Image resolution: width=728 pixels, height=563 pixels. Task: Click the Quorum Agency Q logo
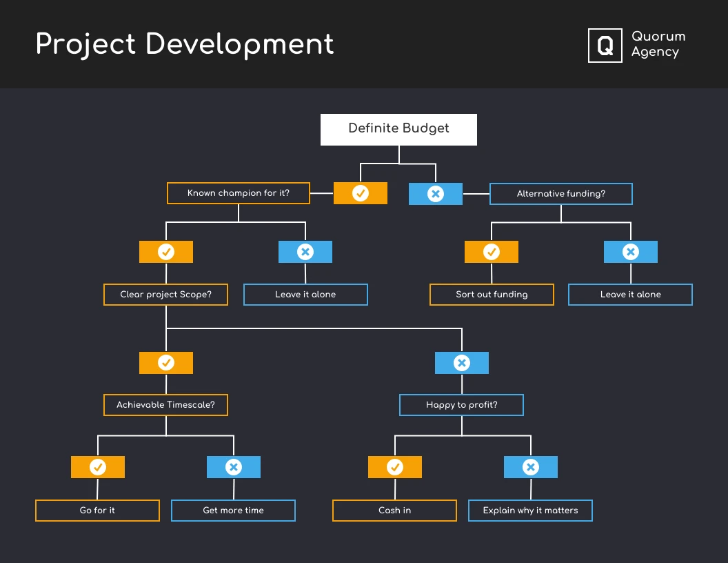point(605,46)
